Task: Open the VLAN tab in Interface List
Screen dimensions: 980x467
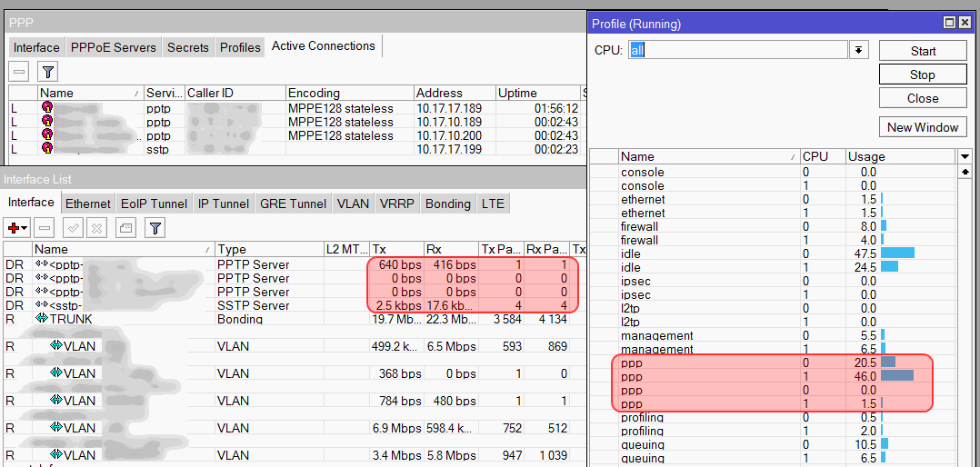Action: pyautogui.click(x=353, y=204)
